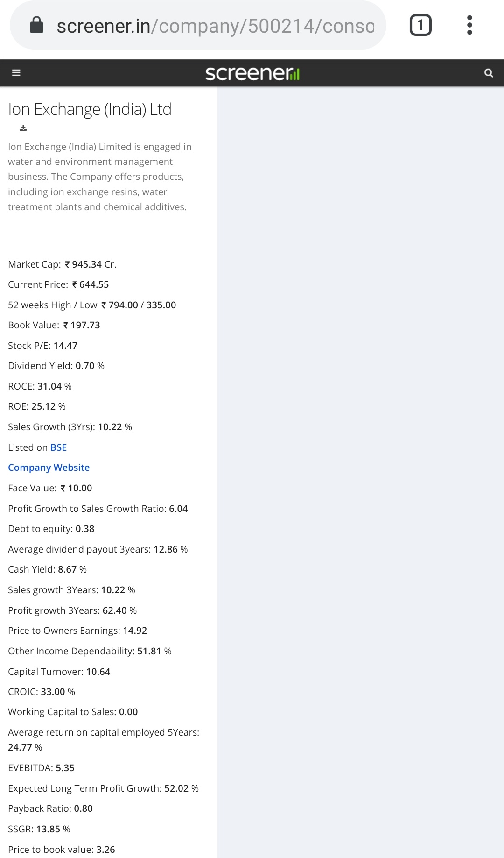Click the Market Cap value 945.34 Cr.
Viewport: 504px width, 858px height.
(91, 264)
